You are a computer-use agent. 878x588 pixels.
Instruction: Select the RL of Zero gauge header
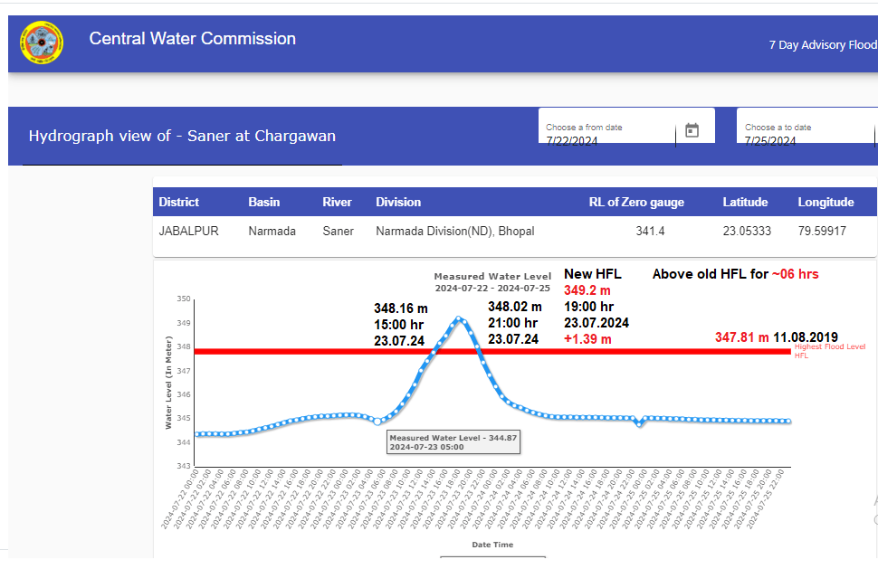(636, 202)
